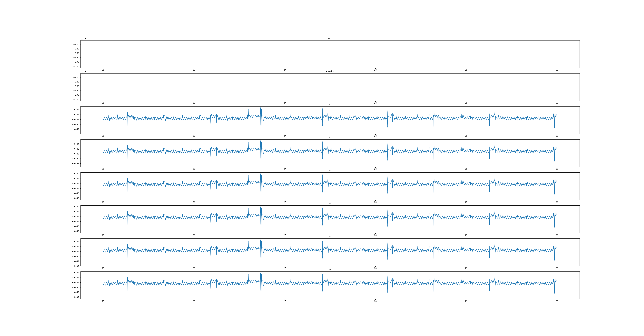The height and width of the screenshot is (336, 644).
Task: Click x-axis tick 30 below the Lead I plot
Action: (557, 70)
